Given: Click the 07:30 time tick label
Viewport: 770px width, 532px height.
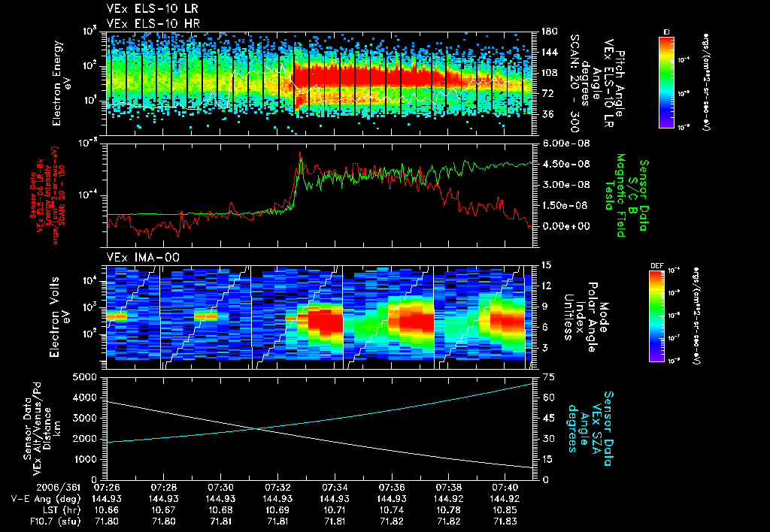Looking at the screenshot, I should pyautogui.click(x=220, y=489).
